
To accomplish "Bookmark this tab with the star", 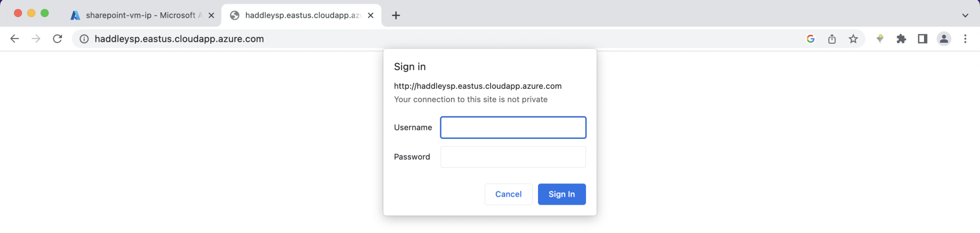I will (x=853, y=39).
